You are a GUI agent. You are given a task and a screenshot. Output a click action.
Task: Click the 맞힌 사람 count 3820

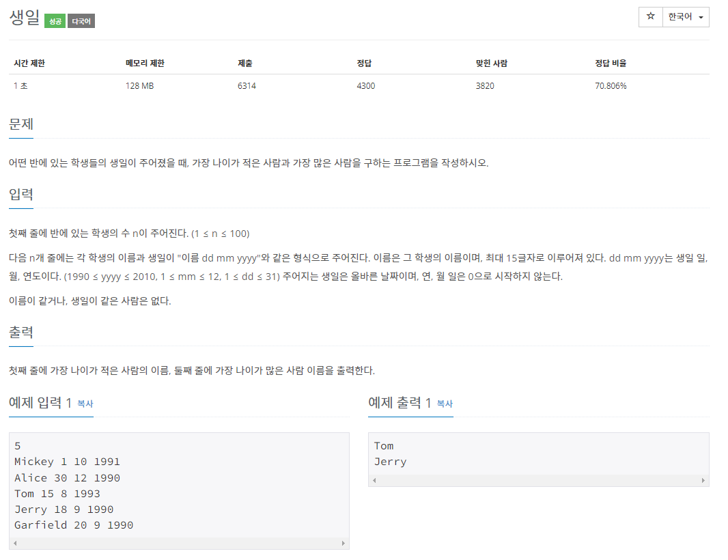pyautogui.click(x=485, y=85)
